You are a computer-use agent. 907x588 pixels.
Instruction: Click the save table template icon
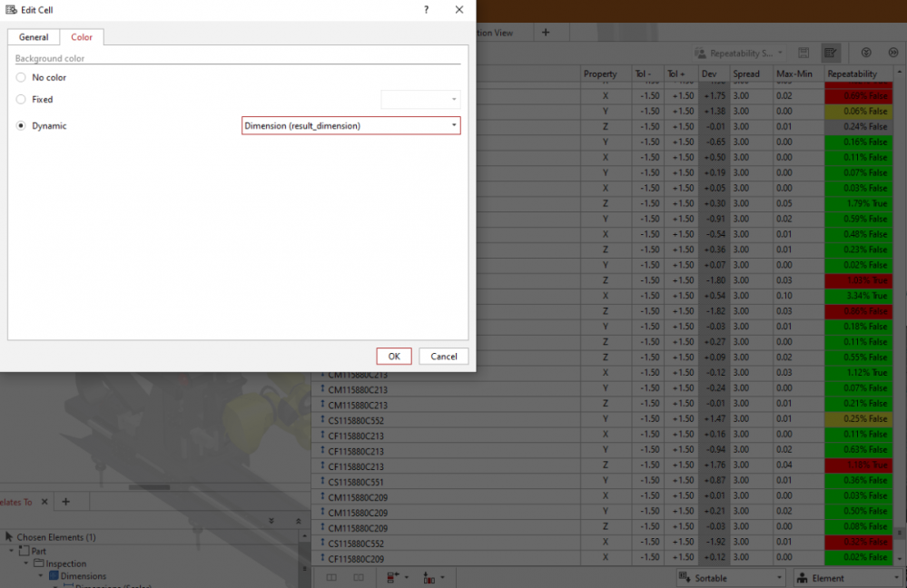tap(803, 54)
